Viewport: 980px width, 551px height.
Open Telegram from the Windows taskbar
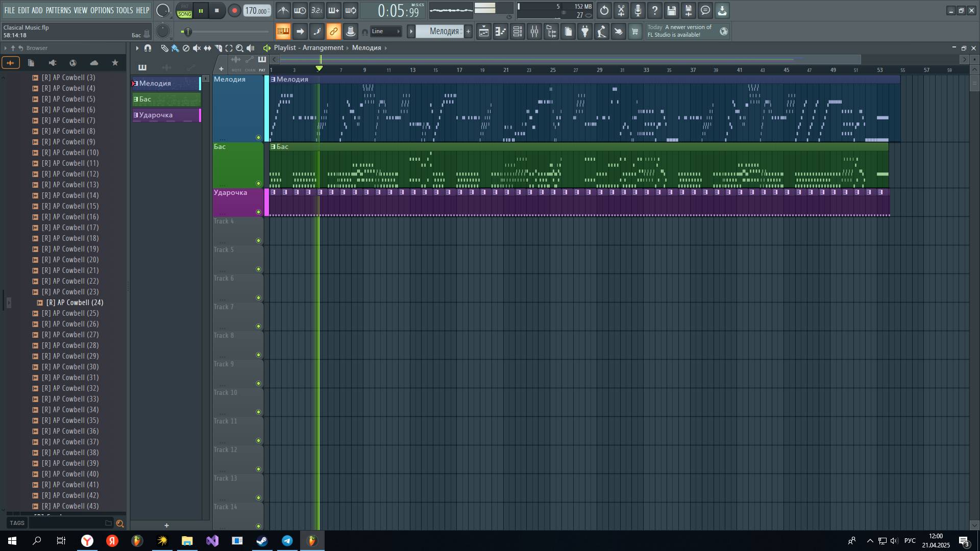(x=287, y=541)
